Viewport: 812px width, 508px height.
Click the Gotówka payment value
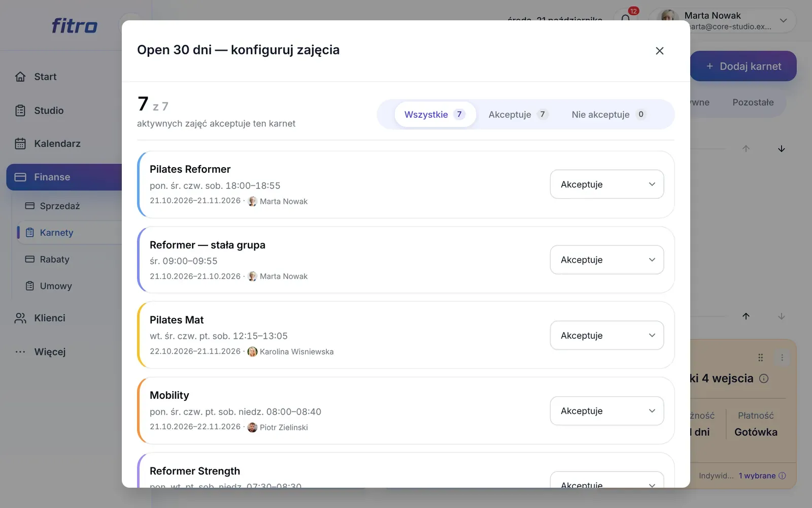[756, 432]
